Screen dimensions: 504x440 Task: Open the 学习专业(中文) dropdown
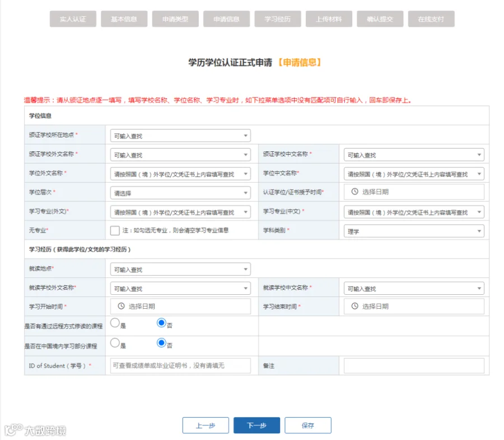pos(414,212)
